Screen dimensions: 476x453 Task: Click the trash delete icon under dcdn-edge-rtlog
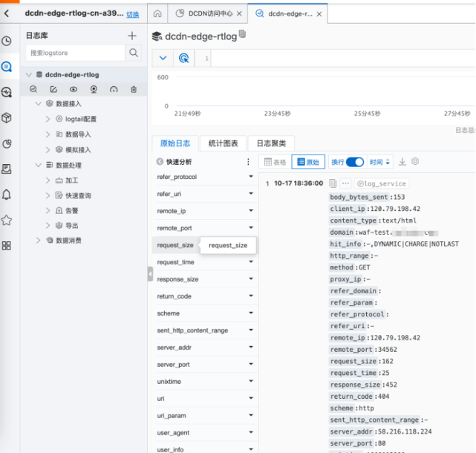(134, 89)
